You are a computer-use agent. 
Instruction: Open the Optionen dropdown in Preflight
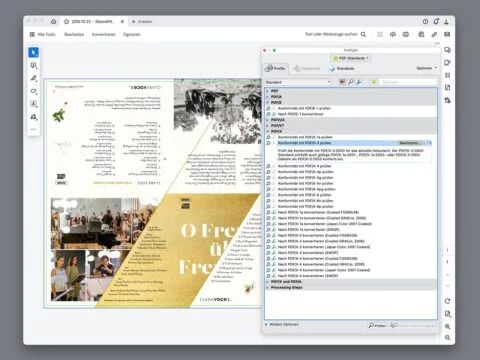(426, 68)
